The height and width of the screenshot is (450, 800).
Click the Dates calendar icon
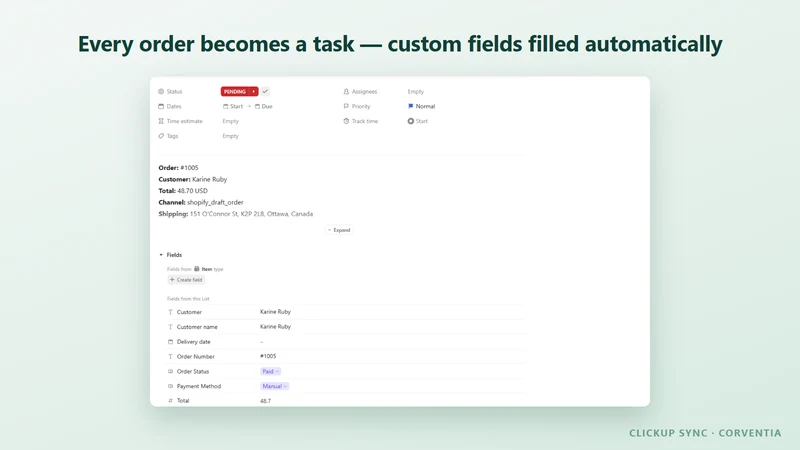pyautogui.click(x=161, y=106)
